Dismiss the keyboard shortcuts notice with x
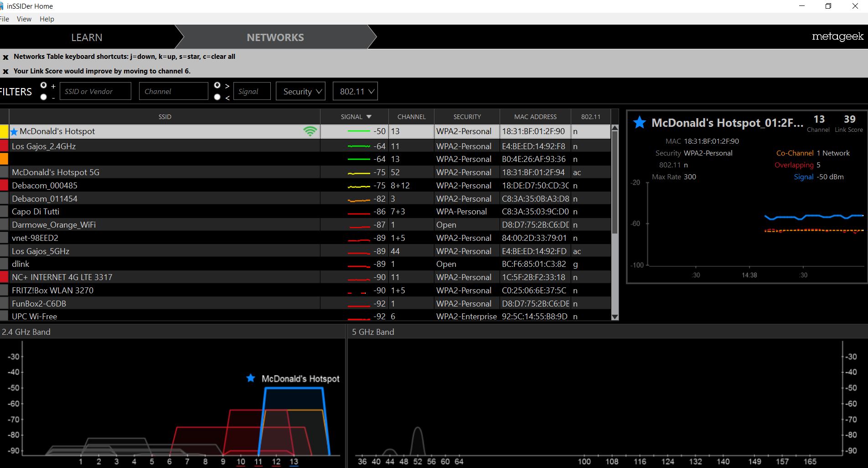The image size is (868, 468). click(5, 57)
